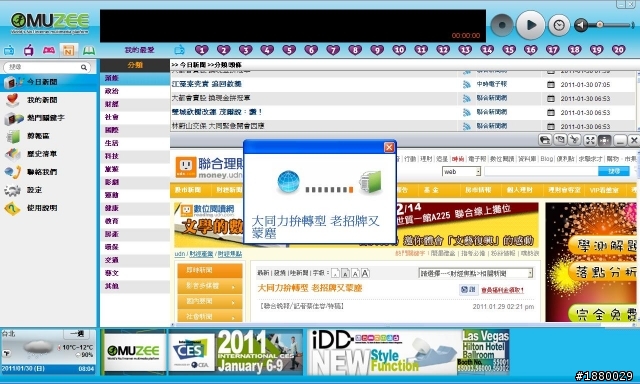
Task: Select the largest font size A icon
Action: coord(365,273)
